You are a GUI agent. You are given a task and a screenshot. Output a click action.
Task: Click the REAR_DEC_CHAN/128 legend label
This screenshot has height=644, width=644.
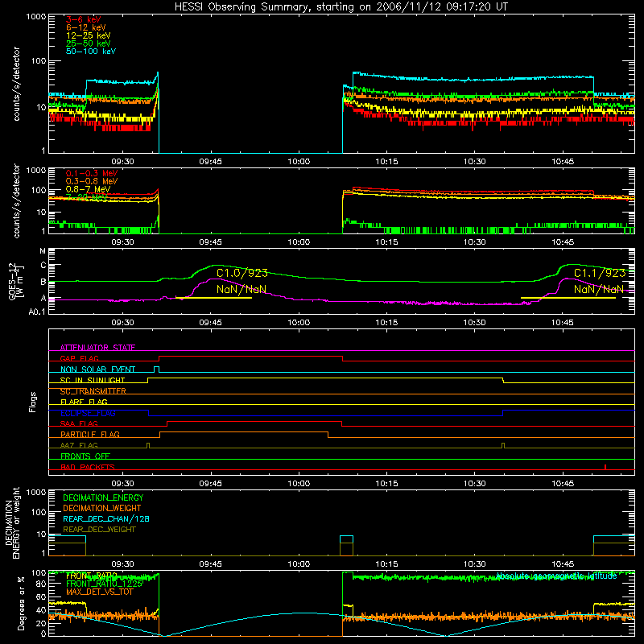(106, 518)
